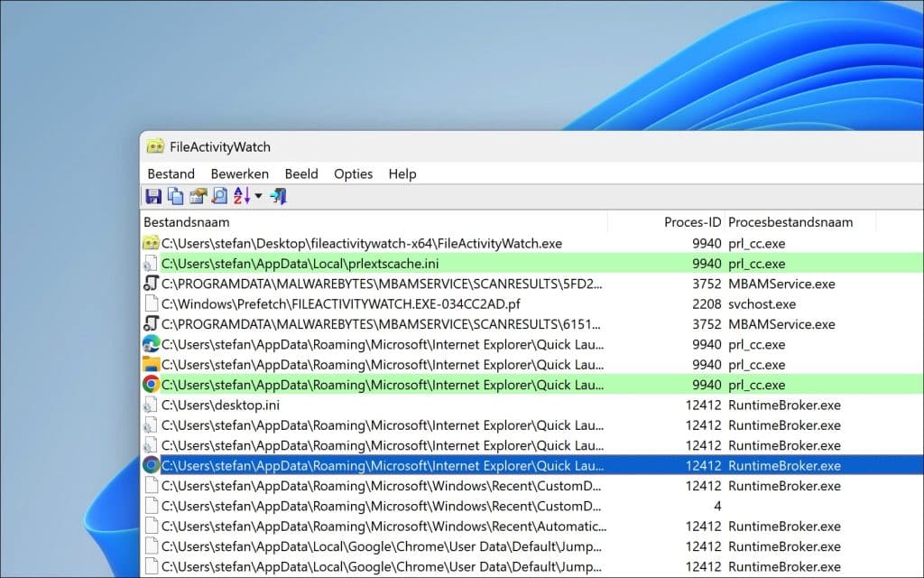This screenshot has height=578, width=924.
Task: Sort by the Procesbestandsnaam column header
Action: (800, 222)
